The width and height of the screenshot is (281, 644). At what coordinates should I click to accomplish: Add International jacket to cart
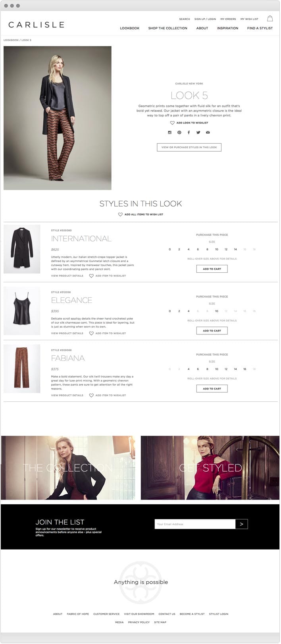tap(212, 269)
